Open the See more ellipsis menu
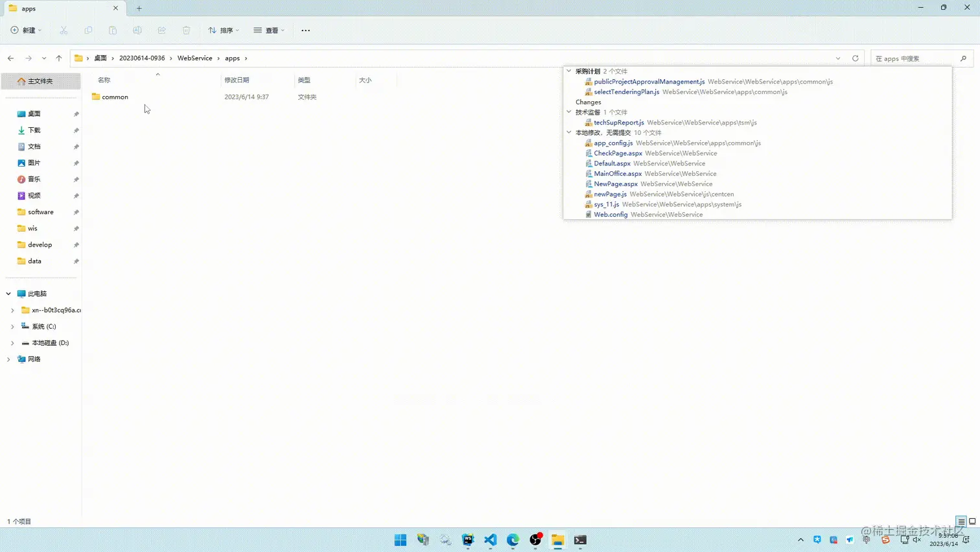 305,30
